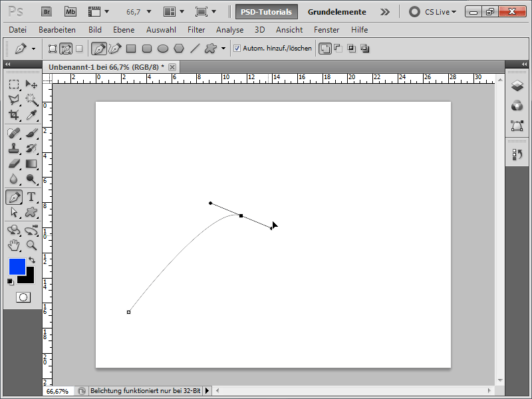Open the Ansicht menu
Viewport: 532px width, 399px height.
coord(289,30)
